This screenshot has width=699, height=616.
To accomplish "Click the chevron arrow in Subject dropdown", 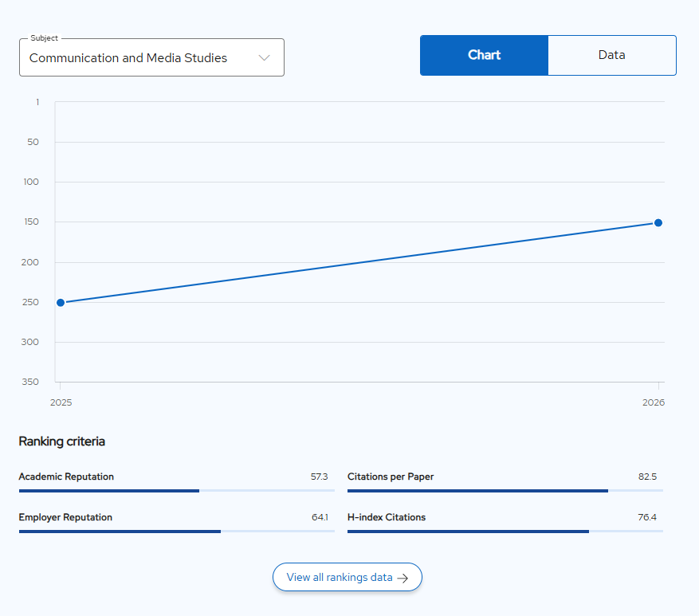I will tap(265, 58).
